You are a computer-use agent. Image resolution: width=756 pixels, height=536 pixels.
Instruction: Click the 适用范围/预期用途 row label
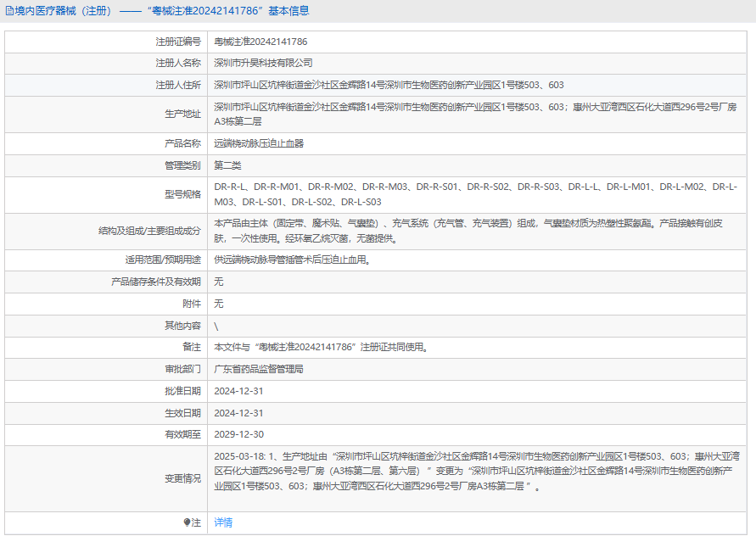163,260
